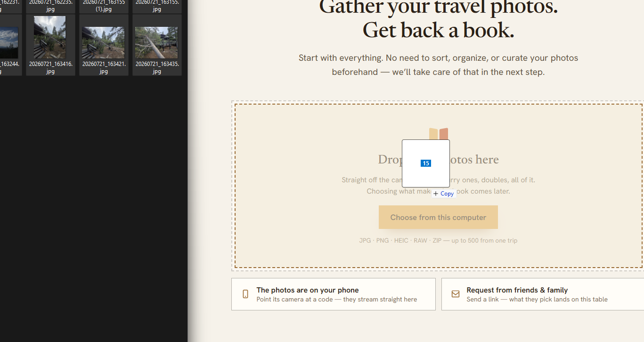Screen dimensions: 644x342
Task: Click the 'Start with everything' intro paragraph
Action: [x=438, y=65]
